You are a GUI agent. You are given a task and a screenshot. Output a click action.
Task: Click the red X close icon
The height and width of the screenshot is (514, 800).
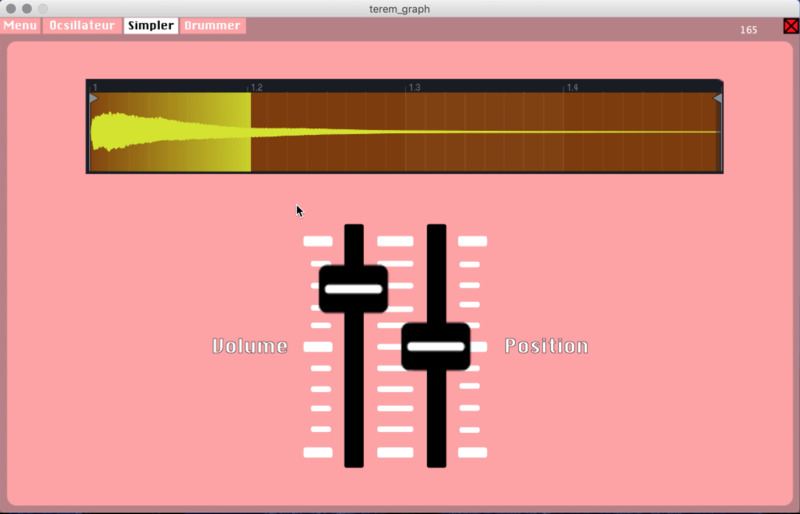[x=791, y=26]
